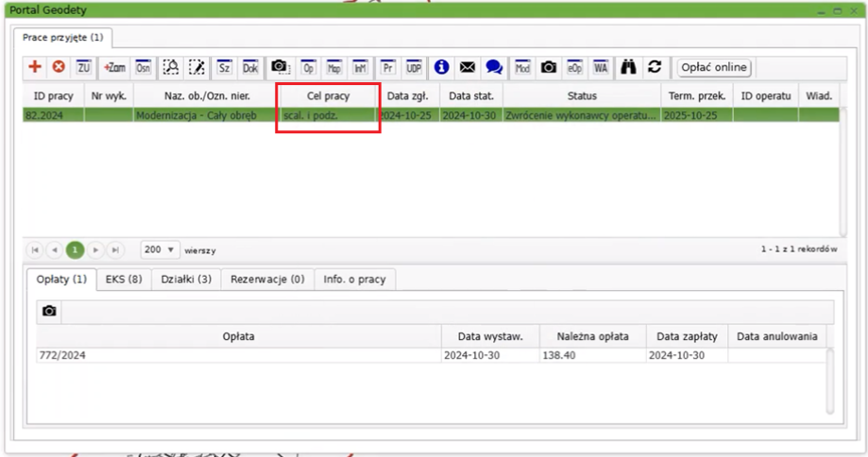Click the +Zam toolbar icon
The image size is (868, 457).
(x=114, y=67)
